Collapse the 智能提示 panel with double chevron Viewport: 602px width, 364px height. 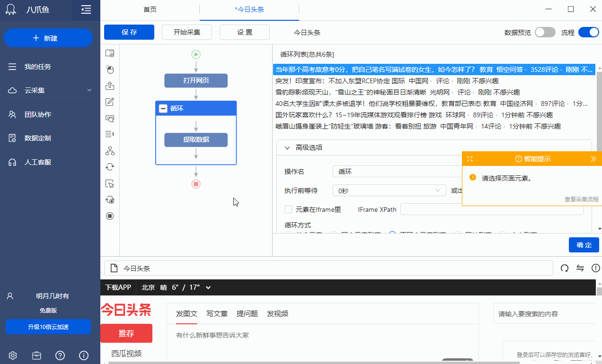click(x=593, y=159)
